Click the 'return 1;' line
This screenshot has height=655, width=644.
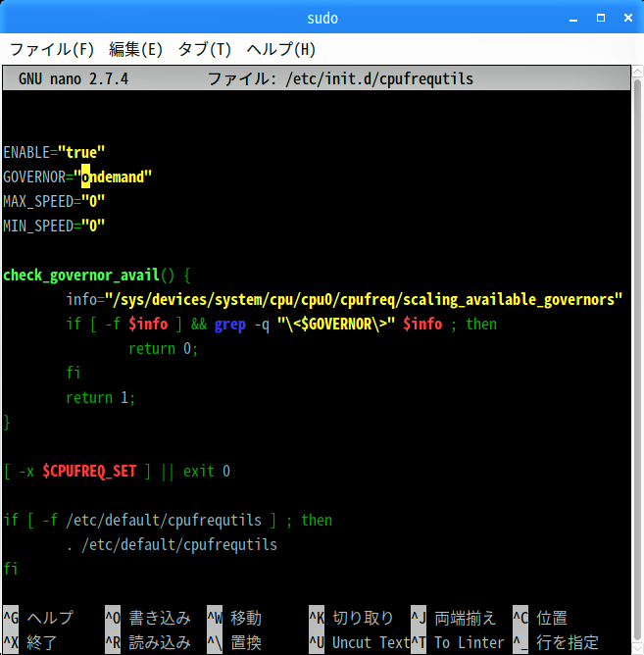point(100,397)
